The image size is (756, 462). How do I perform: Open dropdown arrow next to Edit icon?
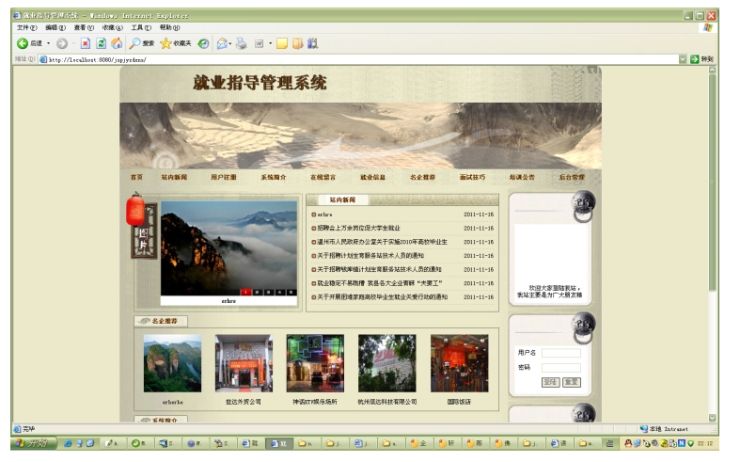270,44
